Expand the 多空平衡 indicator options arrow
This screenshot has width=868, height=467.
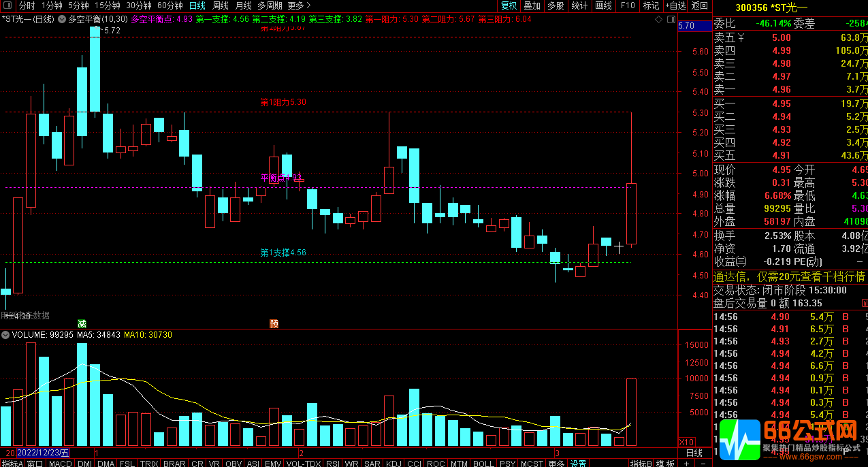62,19
